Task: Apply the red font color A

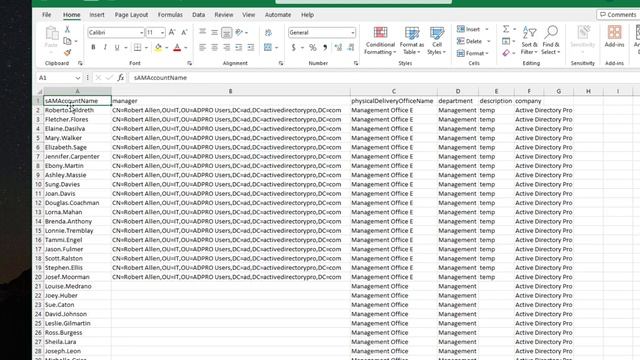Action: click(x=177, y=48)
